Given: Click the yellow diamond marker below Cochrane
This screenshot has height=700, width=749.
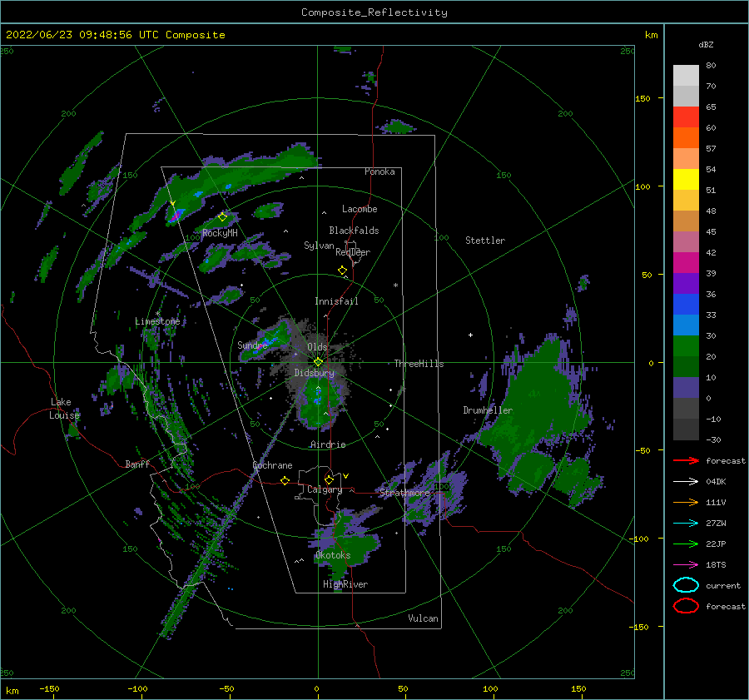Looking at the screenshot, I should [x=285, y=480].
